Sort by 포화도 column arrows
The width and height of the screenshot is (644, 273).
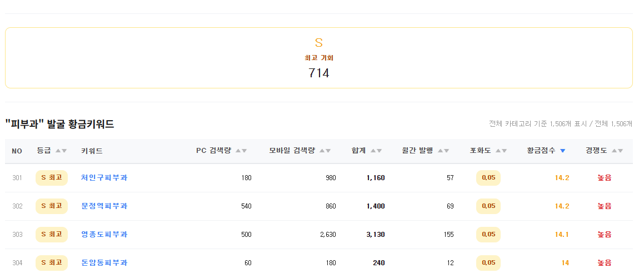(501, 151)
